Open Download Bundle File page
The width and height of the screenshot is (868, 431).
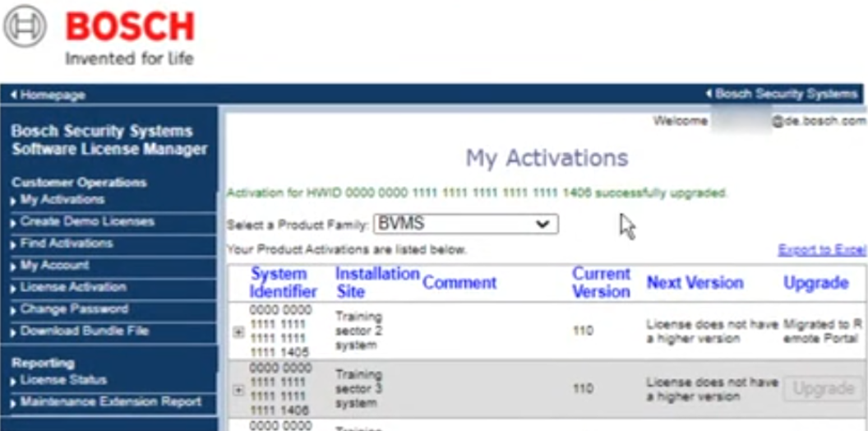(84, 331)
